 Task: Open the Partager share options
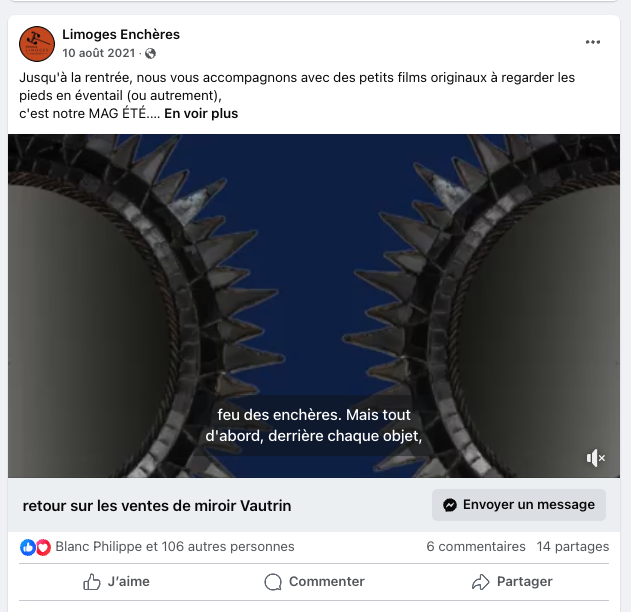511,581
